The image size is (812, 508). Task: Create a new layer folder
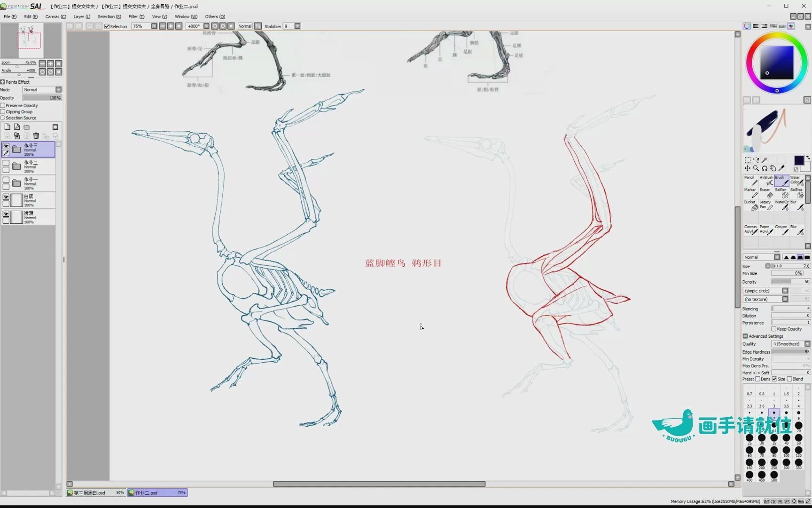coord(27,127)
